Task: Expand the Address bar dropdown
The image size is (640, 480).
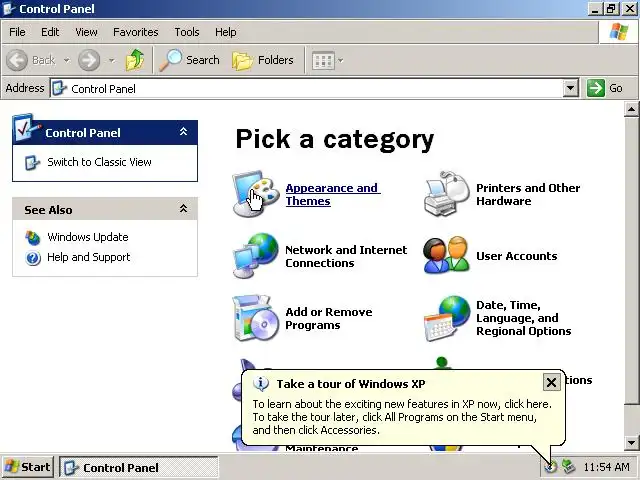Action: pos(571,88)
